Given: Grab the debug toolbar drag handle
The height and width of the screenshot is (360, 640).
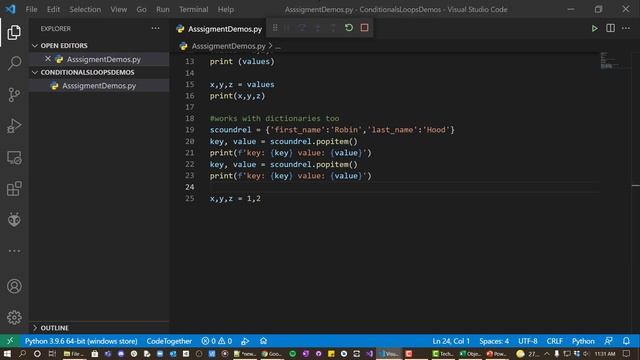Looking at the screenshot, I should pyautogui.click(x=275, y=28).
